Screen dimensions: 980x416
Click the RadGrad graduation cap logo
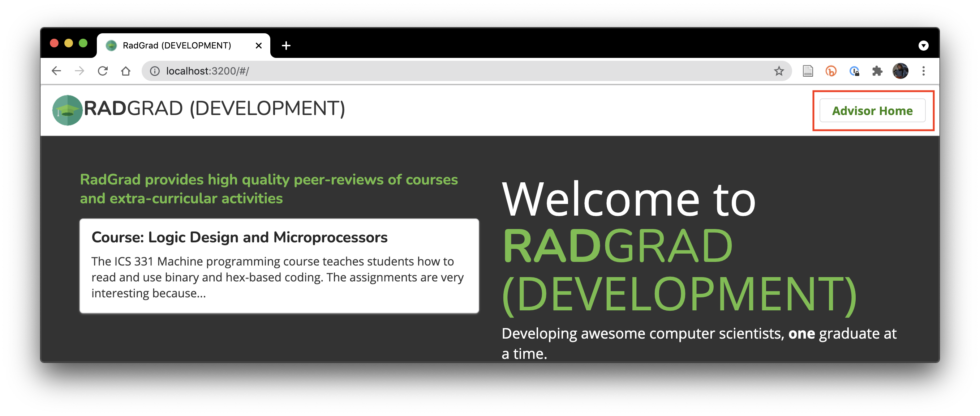[x=67, y=110]
